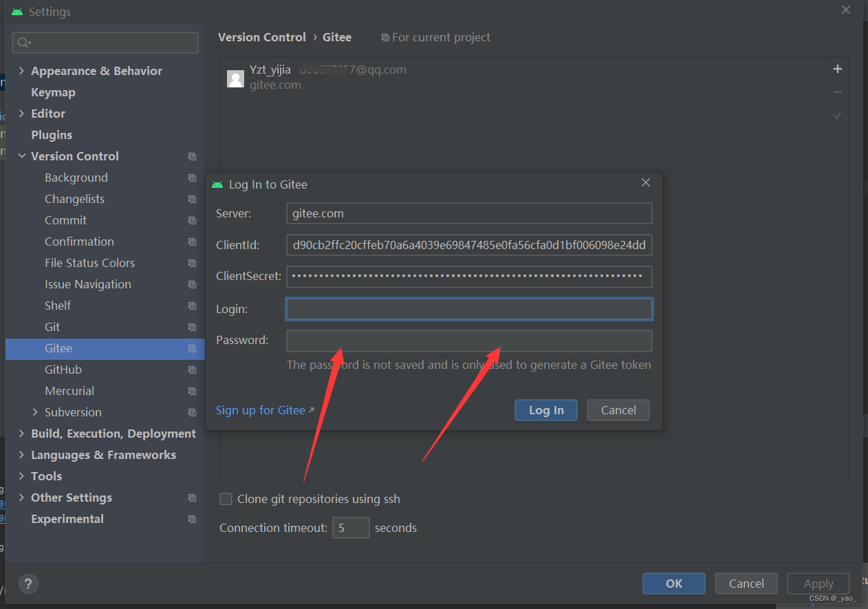Select Issue Navigation page
The image size is (868, 609).
[88, 284]
